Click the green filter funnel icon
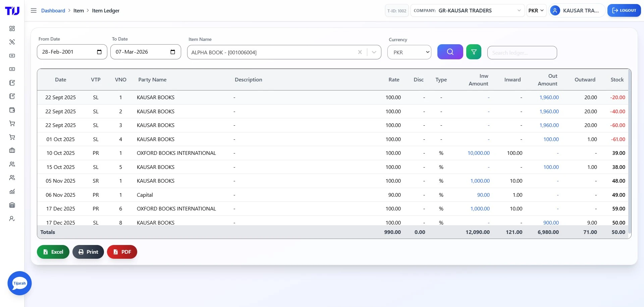This screenshot has width=644, height=307. tap(474, 52)
